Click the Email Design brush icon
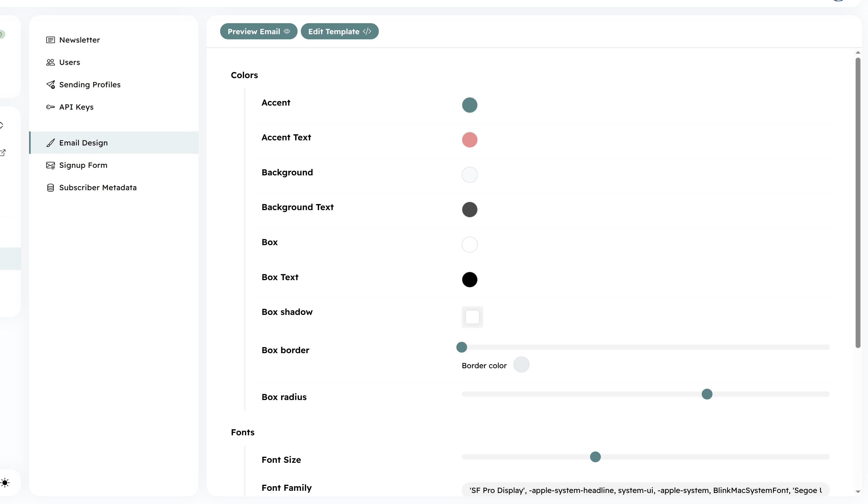Image resolution: width=868 pixels, height=504 pixels. click(51, 143)
